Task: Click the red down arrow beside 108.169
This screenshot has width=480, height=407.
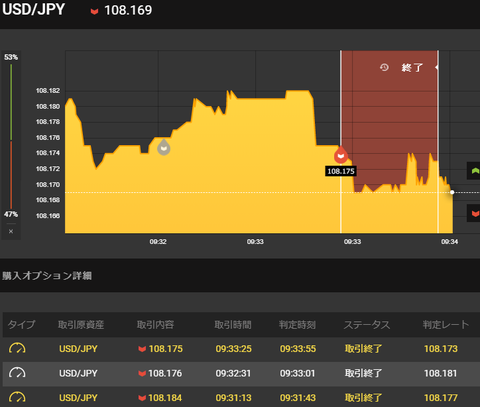Action: [x=94, y=12]
